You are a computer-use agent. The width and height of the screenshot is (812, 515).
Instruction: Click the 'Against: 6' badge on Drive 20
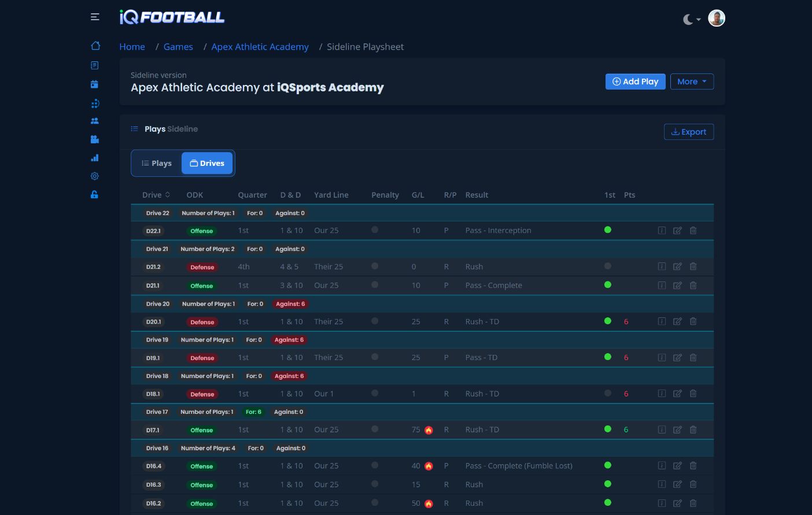290,304
